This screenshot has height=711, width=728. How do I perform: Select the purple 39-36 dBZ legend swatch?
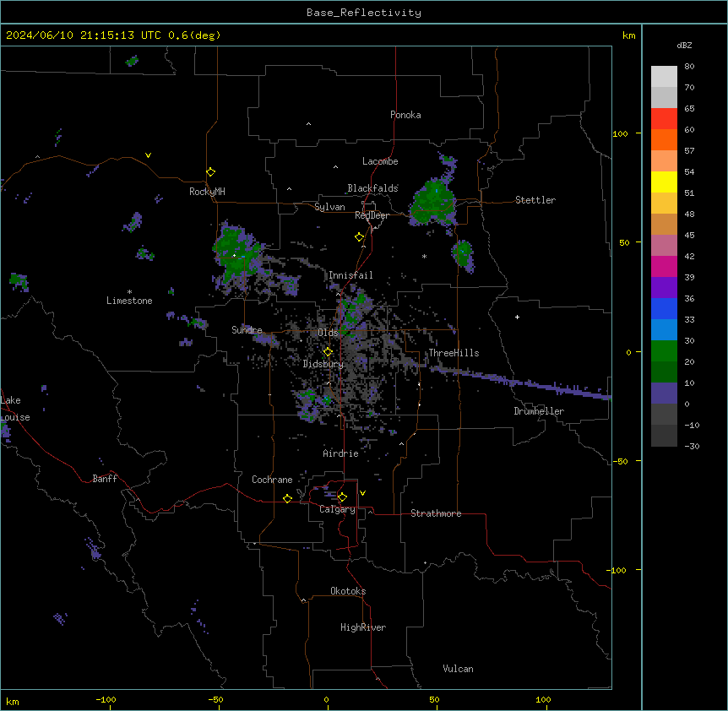(x=664, y=288)
